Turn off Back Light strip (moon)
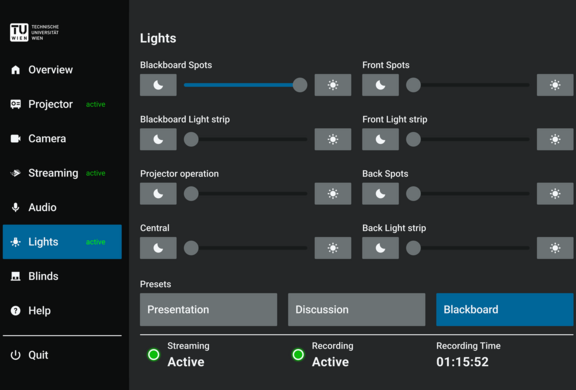Image resolution: width=576 pixels, height=390 pixels. [x=380, y=248]
